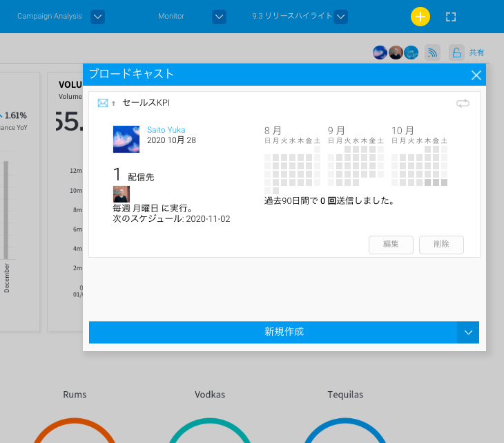Click the whale user avatar in header
This screenshot has height=443, width=504.
(411, 53)
